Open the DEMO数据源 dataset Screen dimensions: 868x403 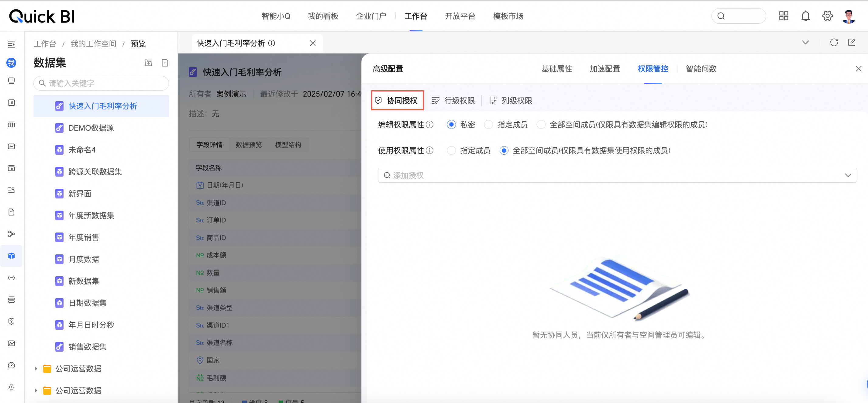91,128
